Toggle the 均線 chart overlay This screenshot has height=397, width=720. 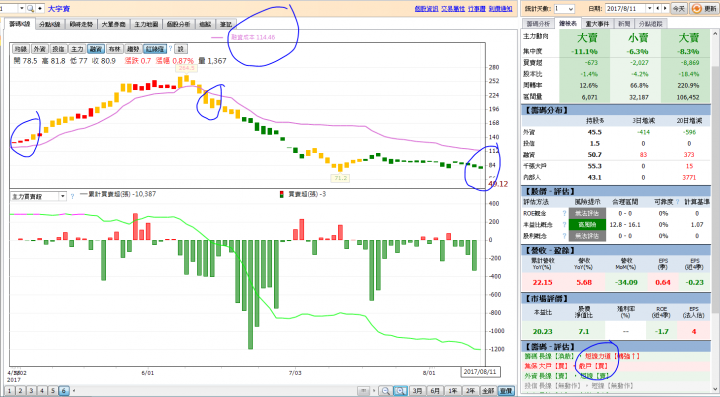point(21,49)
